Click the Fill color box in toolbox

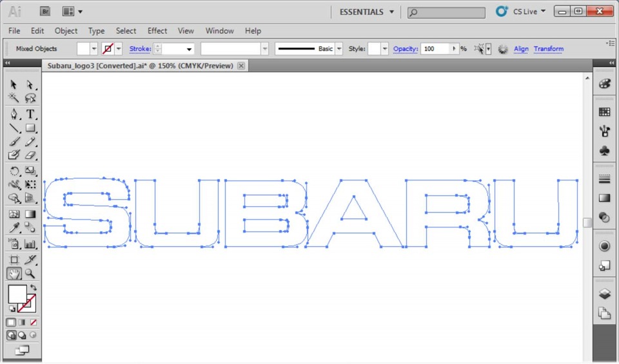coord(17,294)
